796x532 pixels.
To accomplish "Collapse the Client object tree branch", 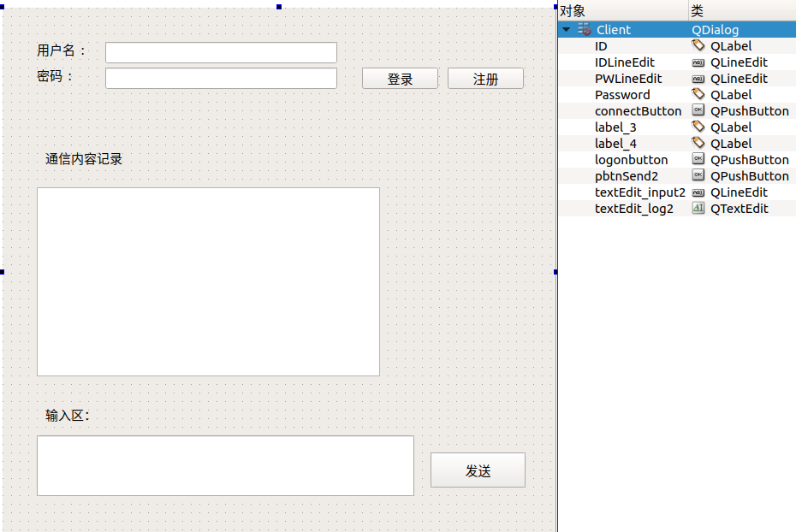I will pos(566,29).
